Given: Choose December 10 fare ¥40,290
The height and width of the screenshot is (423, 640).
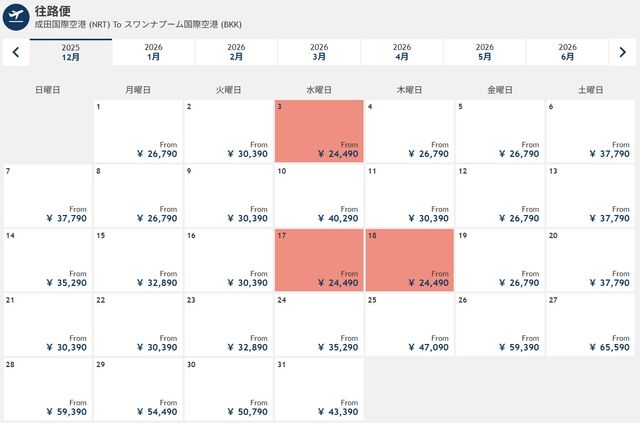Looking at the screenshot, I should point(318,194).
